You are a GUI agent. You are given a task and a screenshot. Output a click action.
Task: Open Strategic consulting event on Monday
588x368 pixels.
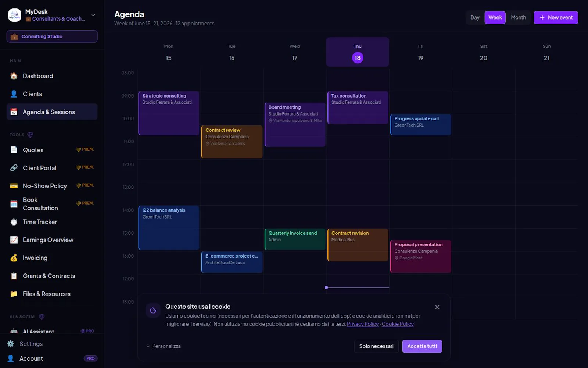pyautogui.click(x=169, y=113)
